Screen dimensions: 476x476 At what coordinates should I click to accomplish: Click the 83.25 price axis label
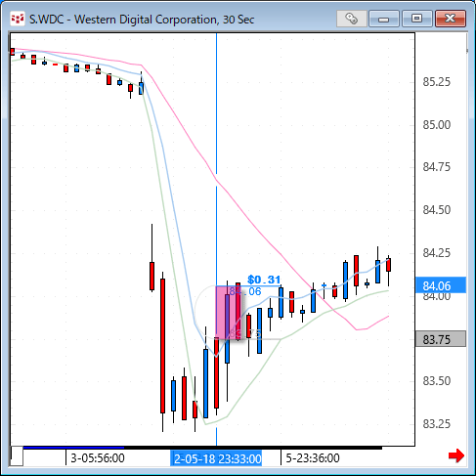[437, 423]
